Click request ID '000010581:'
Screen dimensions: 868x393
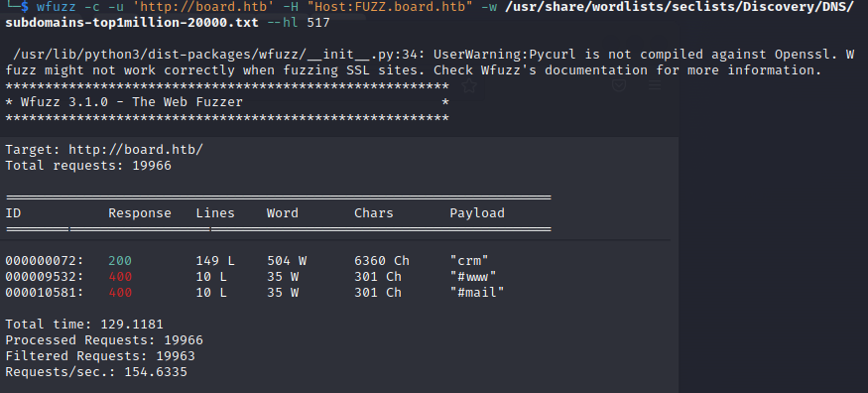coord(45,292)
